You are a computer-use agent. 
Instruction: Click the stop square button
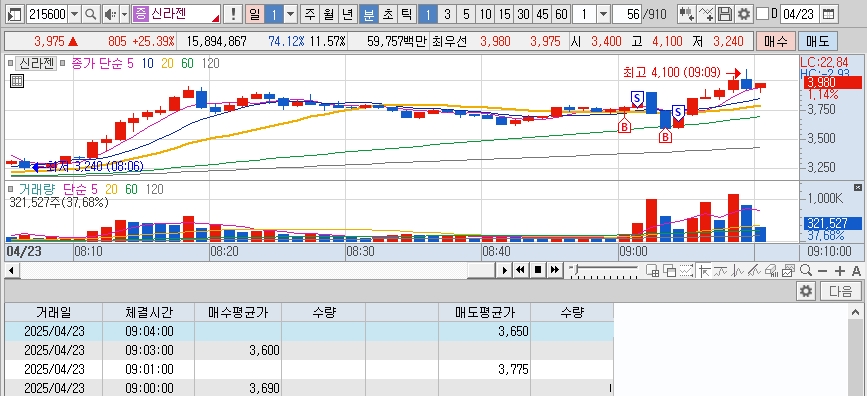pyautogui.click(x=537, y=270)
